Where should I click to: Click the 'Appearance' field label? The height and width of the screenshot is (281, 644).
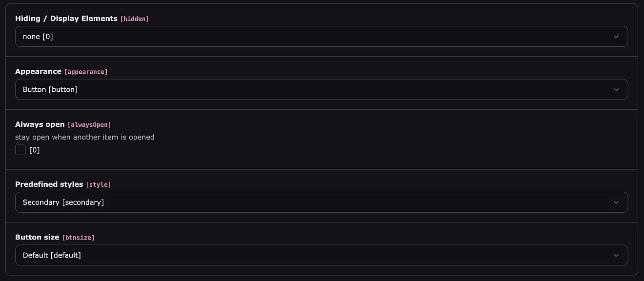[38, 71]
